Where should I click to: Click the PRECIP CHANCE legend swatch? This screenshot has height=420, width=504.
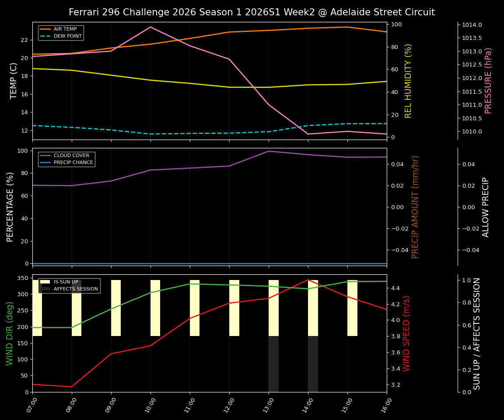(46, 162)
